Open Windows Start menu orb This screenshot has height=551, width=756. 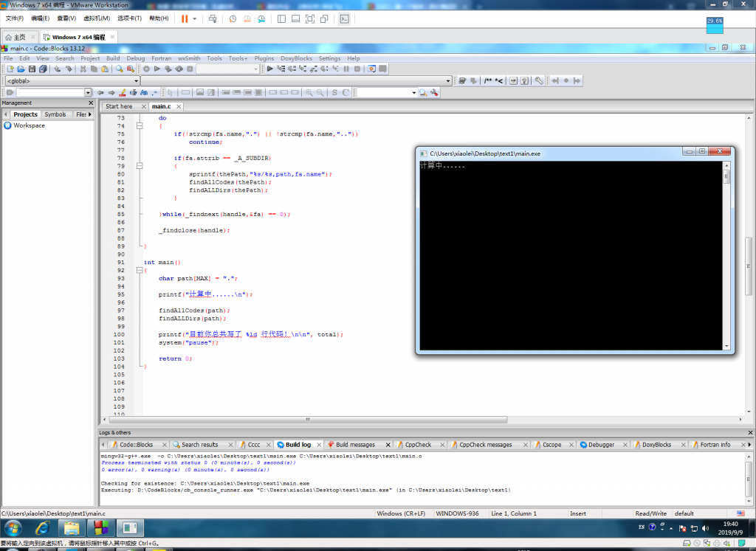tap(13, 528)
